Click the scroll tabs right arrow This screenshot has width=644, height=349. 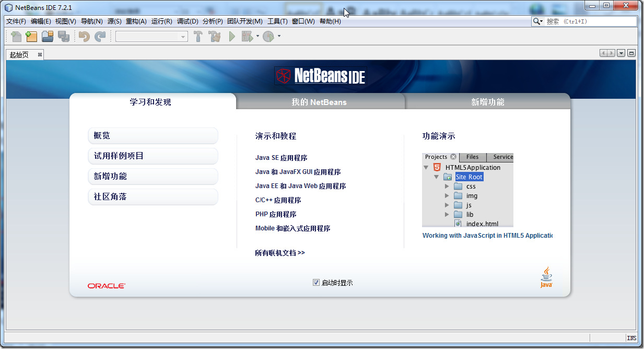pos(611,53)
